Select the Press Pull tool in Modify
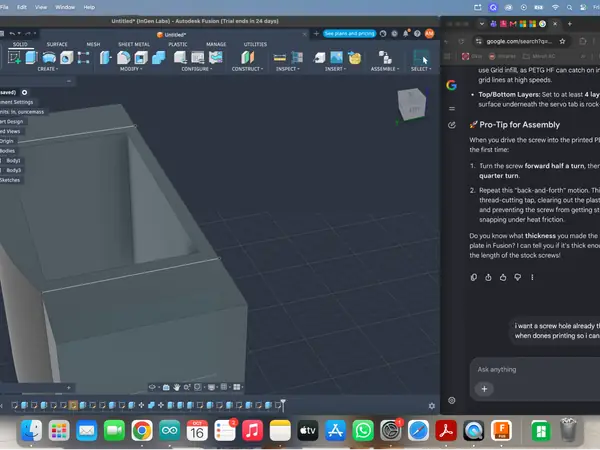This screenshot has height=450, width=600. click(x=105, y=58)
